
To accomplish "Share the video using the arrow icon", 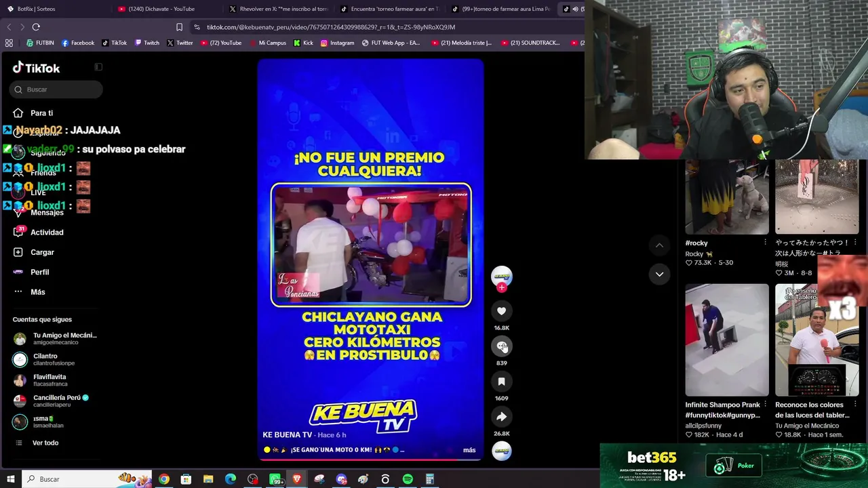I will click(x=501, y=417).
